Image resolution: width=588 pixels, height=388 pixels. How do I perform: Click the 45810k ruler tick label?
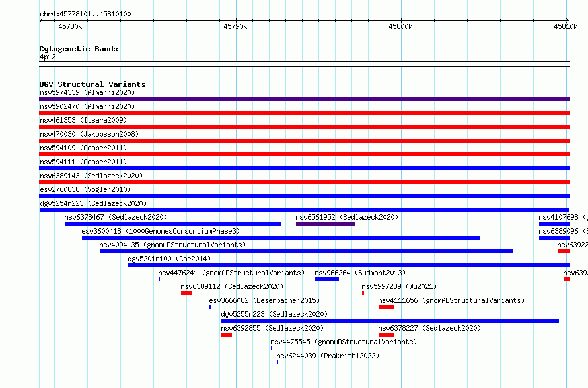point(566,26)
